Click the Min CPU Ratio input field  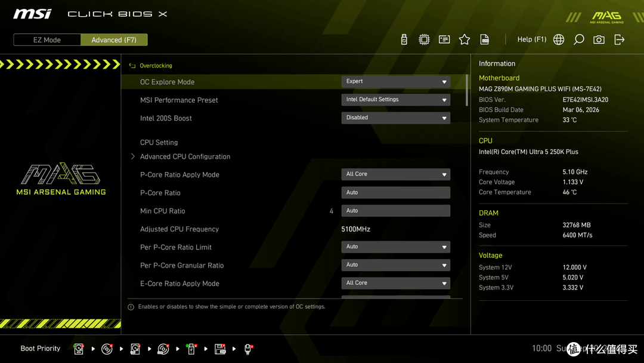click(395, 211)
